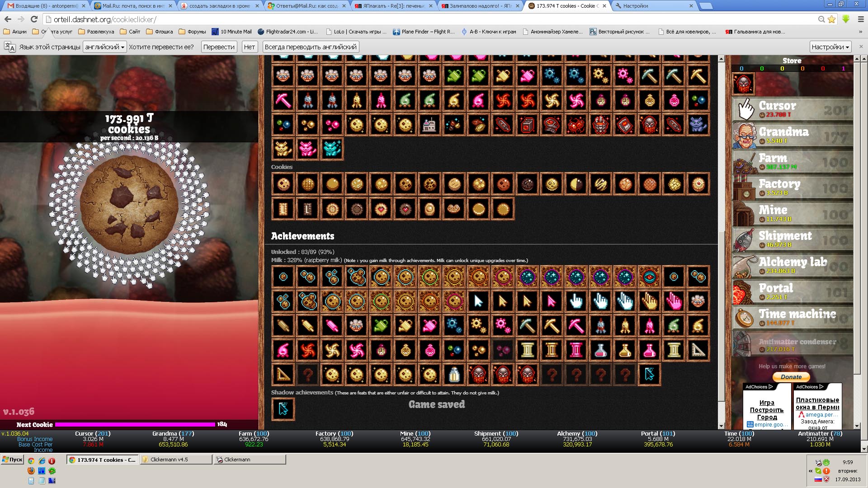Open the "Пуск" Start button
The height and width of the screenshot is (488, 868).
tap(13, 460)
